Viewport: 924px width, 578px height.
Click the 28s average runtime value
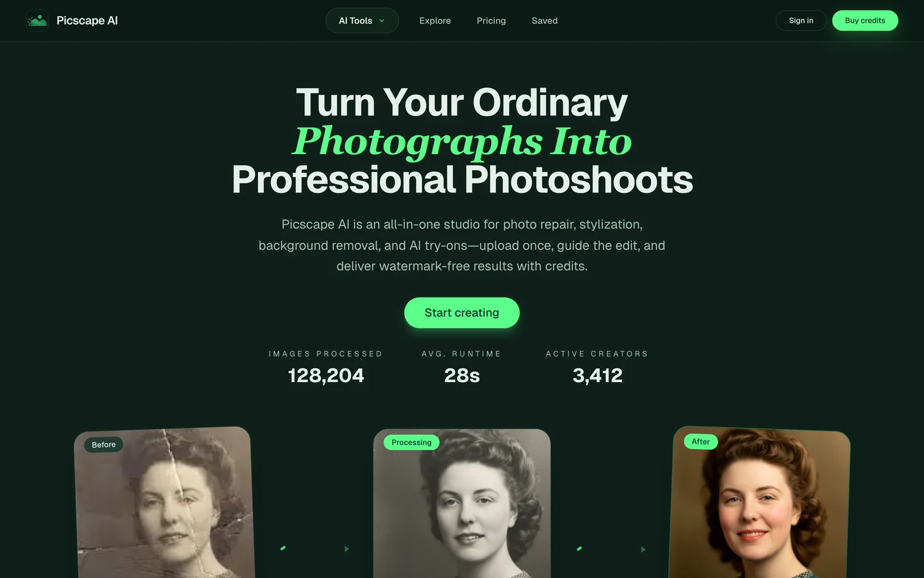[462, 376]
